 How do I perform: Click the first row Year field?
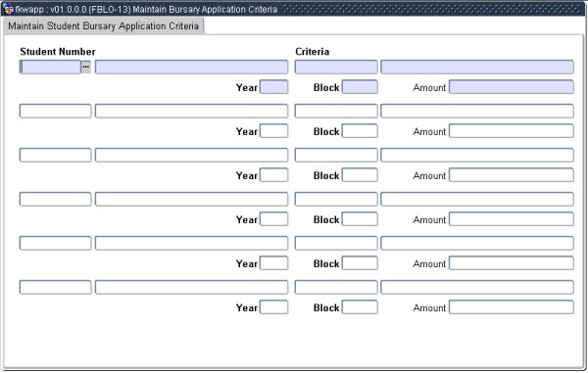pyautogui.click(x=273, y=87)
